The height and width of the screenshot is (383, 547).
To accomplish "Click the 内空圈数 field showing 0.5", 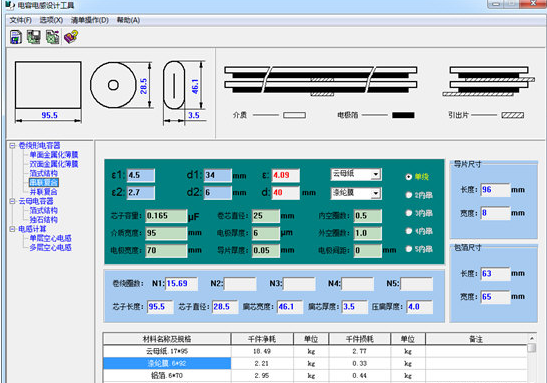I will 368,216.
